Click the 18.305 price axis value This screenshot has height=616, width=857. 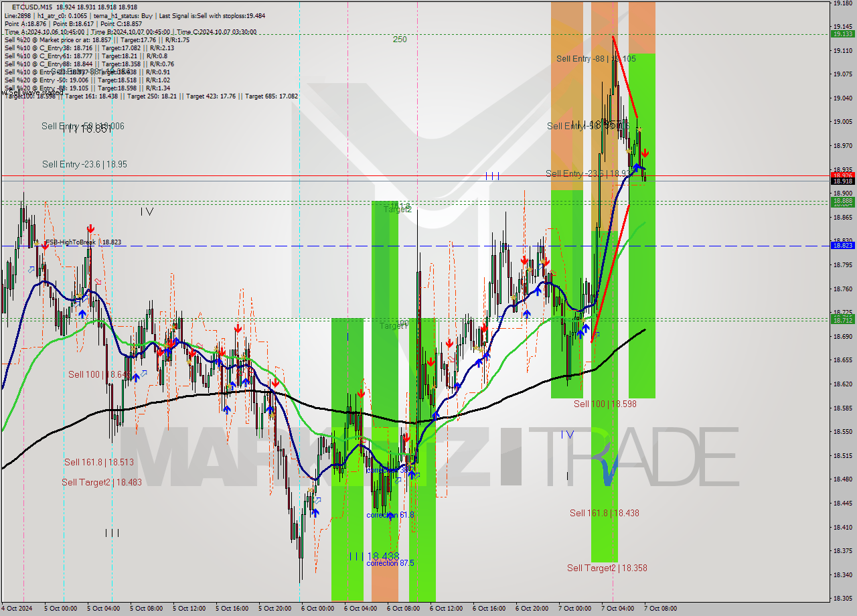click(842, 599)
